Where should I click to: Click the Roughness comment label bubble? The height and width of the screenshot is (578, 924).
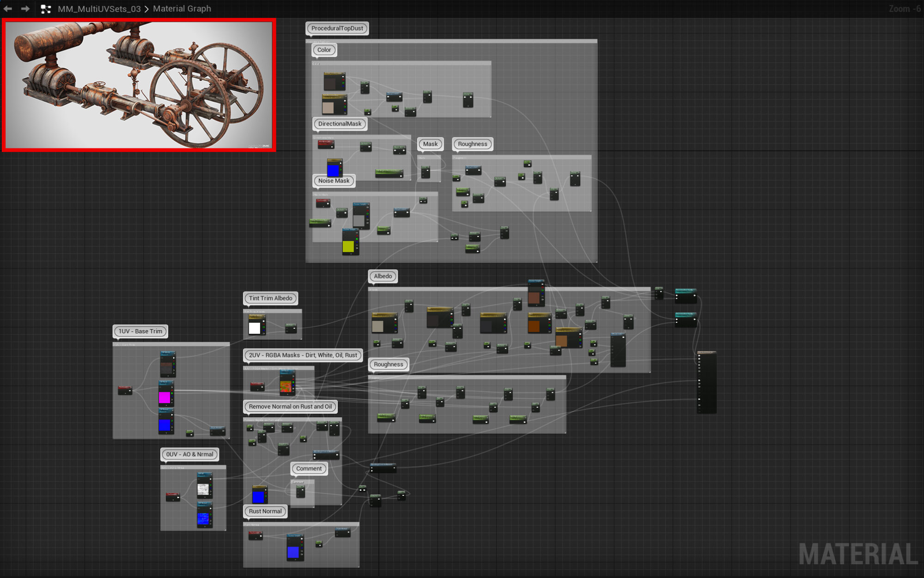click(388, 364)
